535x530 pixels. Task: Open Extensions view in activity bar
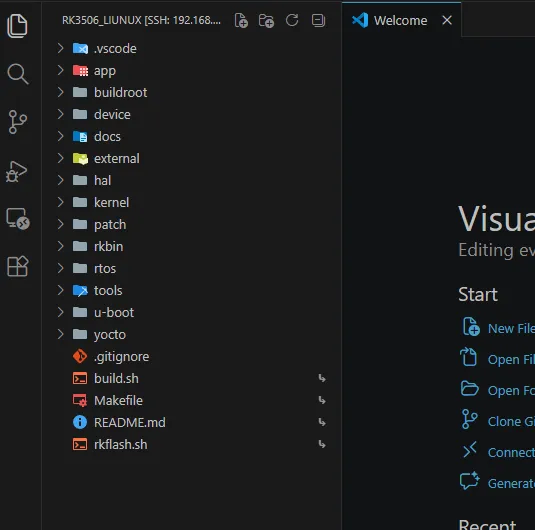point(17,266)
